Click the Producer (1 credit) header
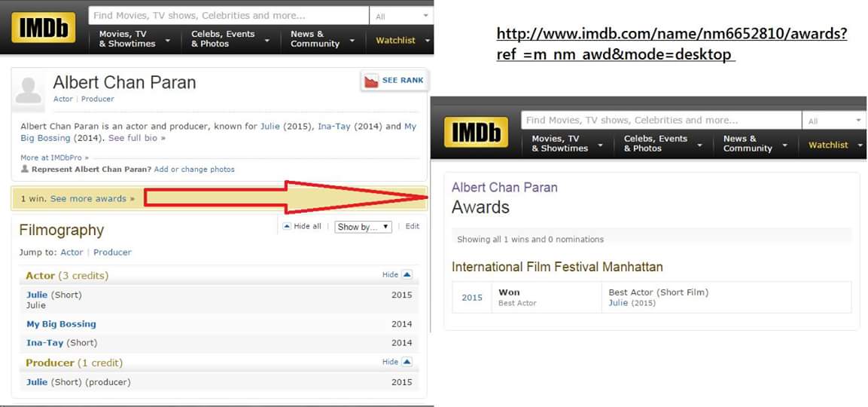Viewport: 868px width, 407px height. pos(75,363)
